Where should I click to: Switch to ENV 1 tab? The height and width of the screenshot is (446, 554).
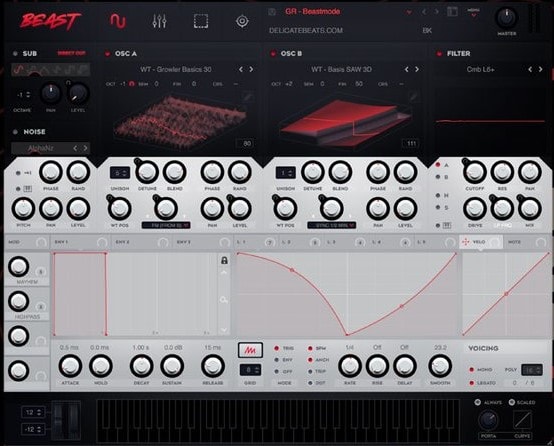[x=81, y=242]
